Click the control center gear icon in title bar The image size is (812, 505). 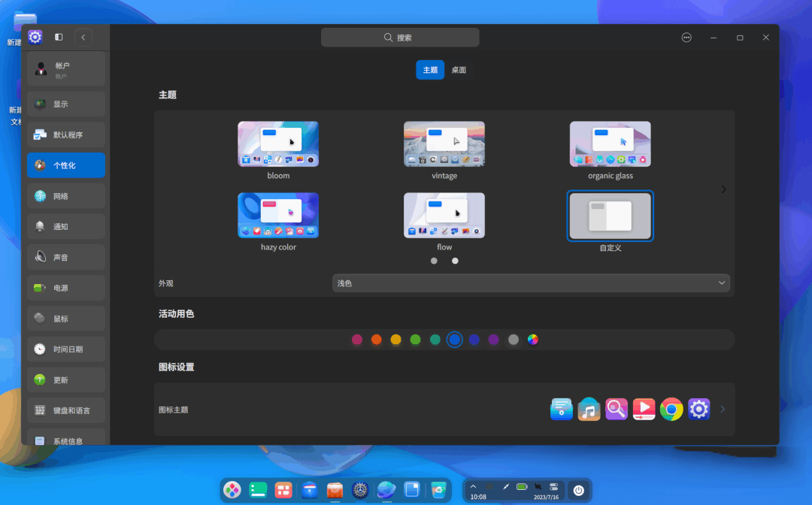pos(35,38)
